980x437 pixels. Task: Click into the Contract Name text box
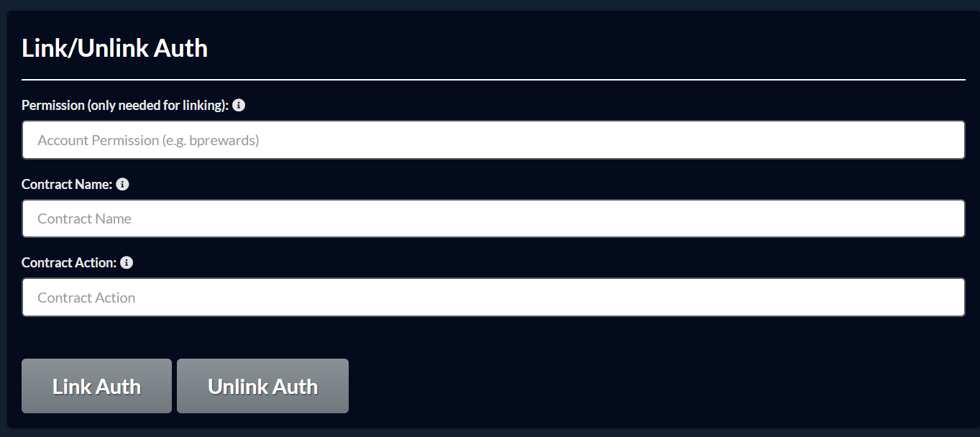pos(493,218)
